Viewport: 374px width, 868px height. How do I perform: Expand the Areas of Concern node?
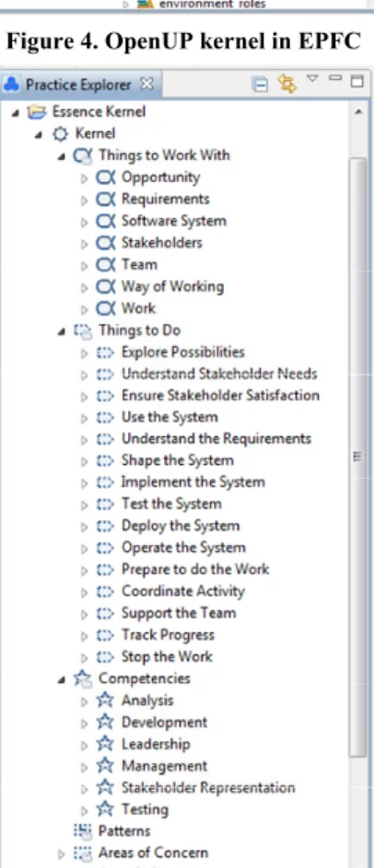click(x=62, y=853)
